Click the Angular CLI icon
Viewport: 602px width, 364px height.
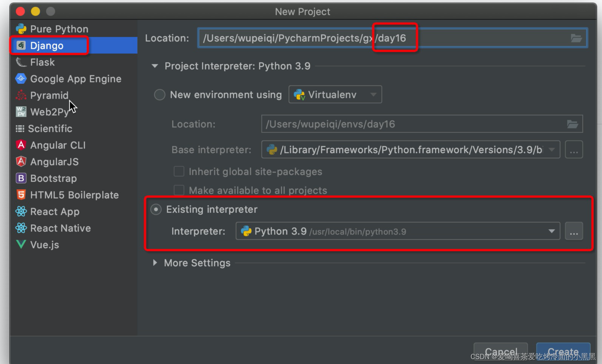(x=21, y=145)
